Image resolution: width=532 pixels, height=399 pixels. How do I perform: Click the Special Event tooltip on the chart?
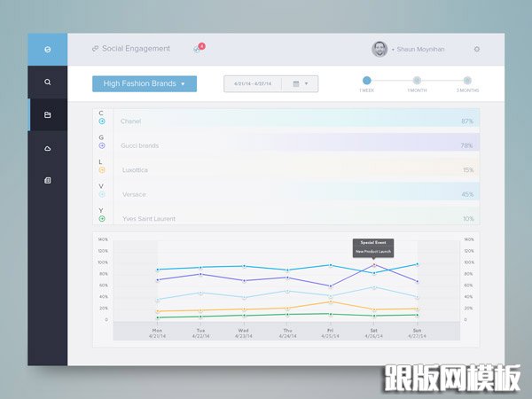pyautogui.click(x=373, y=248)
